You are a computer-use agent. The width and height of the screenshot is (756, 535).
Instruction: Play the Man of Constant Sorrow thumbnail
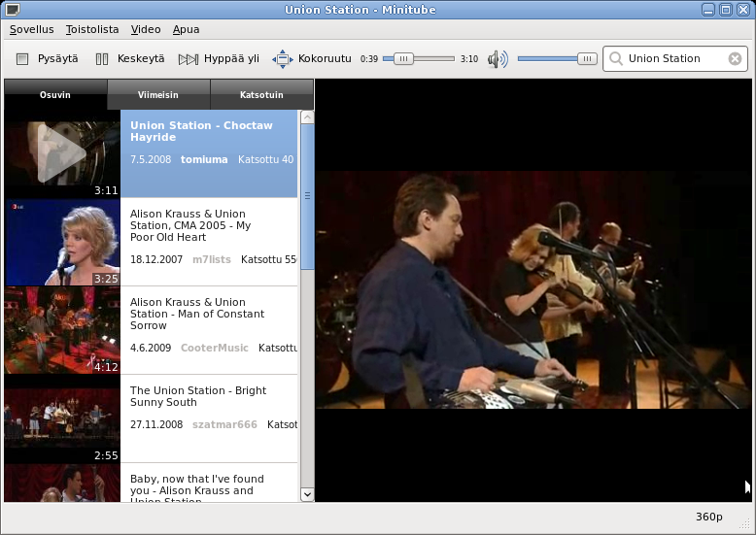click(x=62, y=330)
